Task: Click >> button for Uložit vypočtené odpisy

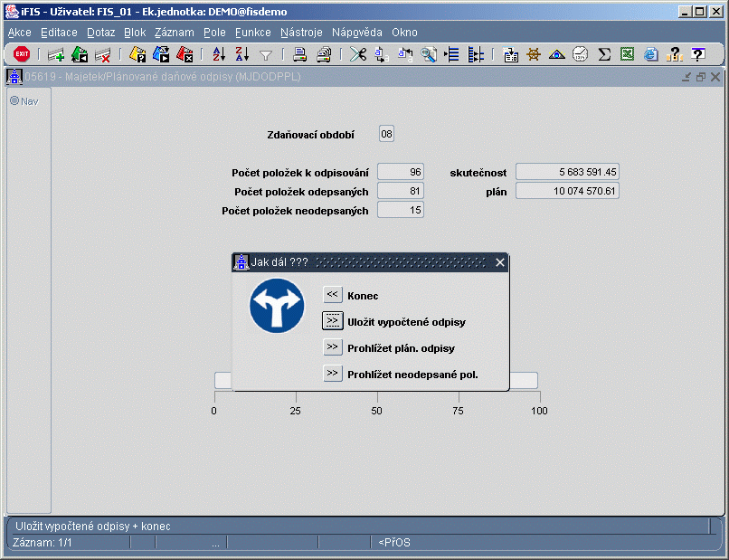Action: (x=333, y=320)
